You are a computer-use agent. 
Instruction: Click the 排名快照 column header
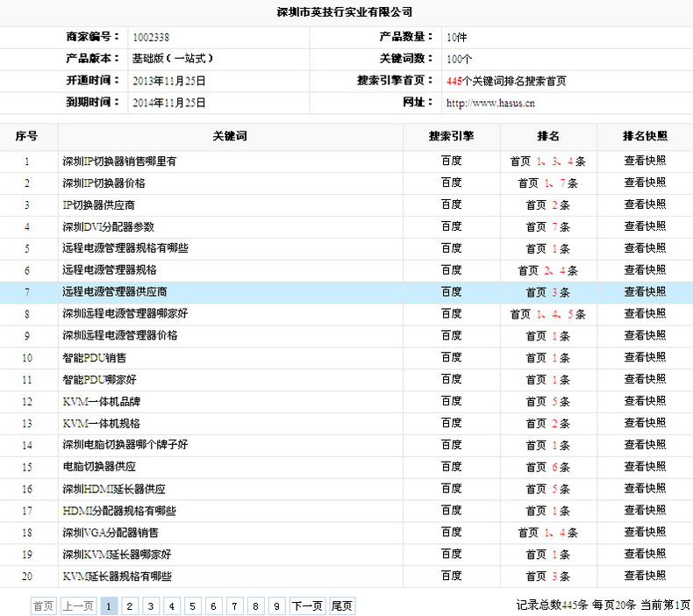pyautogui.click(x=645, y=136)
